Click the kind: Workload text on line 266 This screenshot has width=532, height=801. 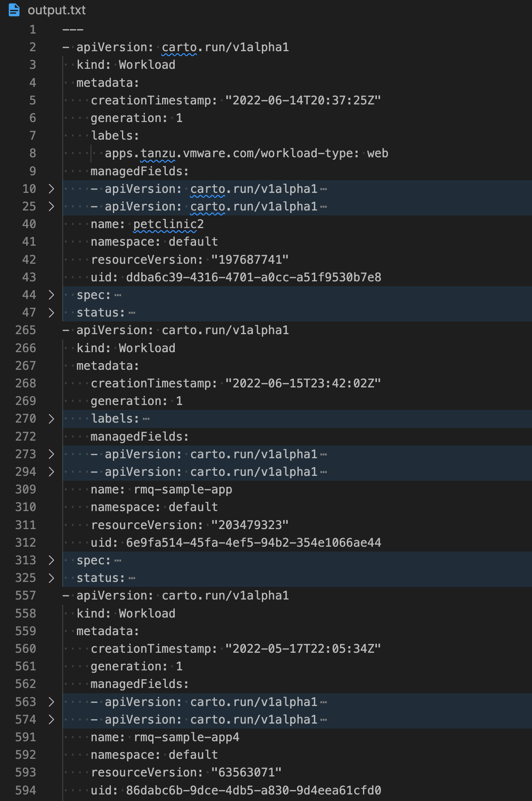point(126,348)
